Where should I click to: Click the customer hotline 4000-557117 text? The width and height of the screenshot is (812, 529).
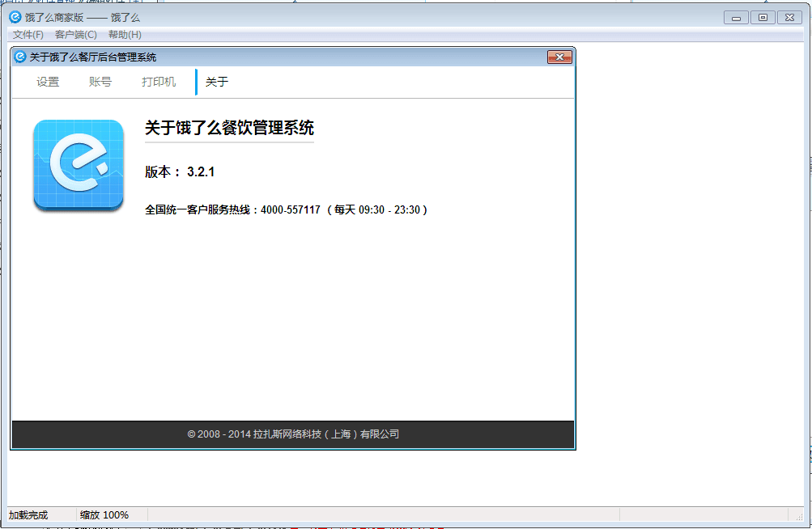click(291, 209)
